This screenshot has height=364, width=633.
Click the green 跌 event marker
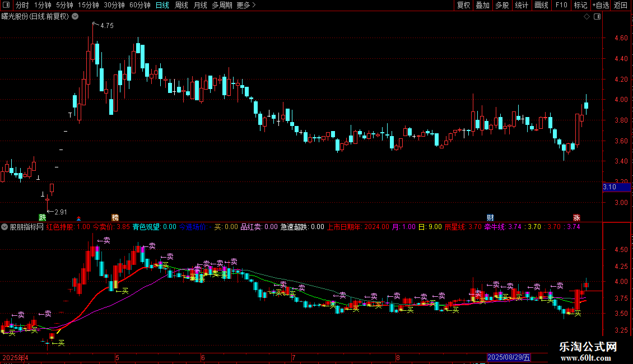pyautogui.click(x=43, y=217)
